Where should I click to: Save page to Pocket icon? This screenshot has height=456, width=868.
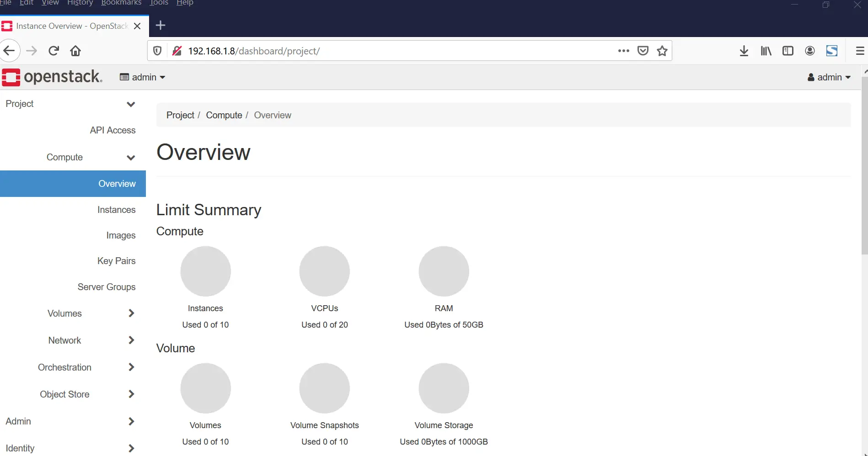tap(643, 51)
